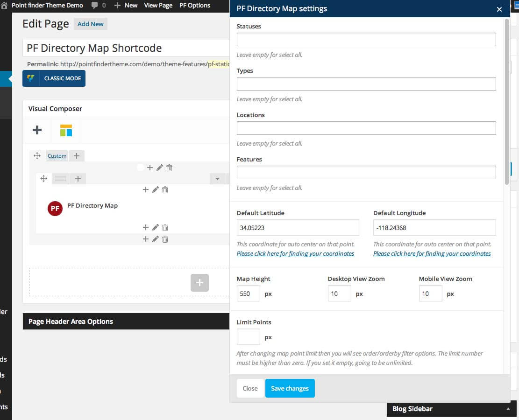
Task: Open PF Options in the admin bar
Action: (x=195, y=6)
